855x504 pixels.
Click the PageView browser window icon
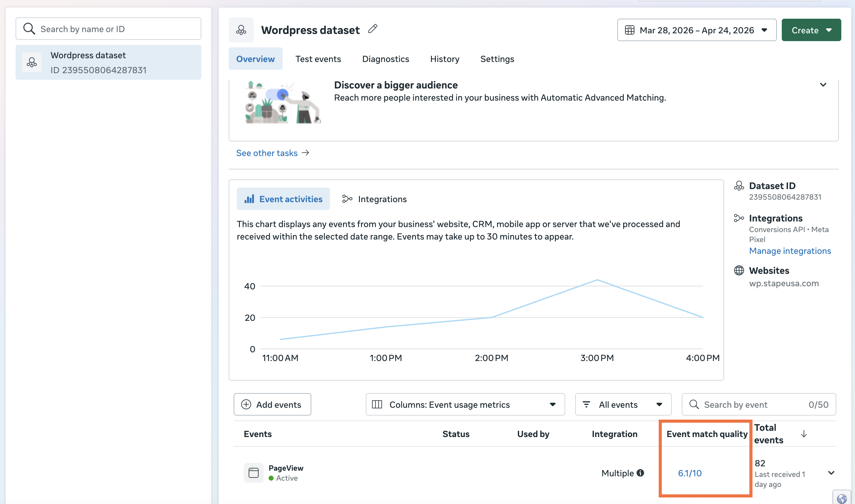253,473
